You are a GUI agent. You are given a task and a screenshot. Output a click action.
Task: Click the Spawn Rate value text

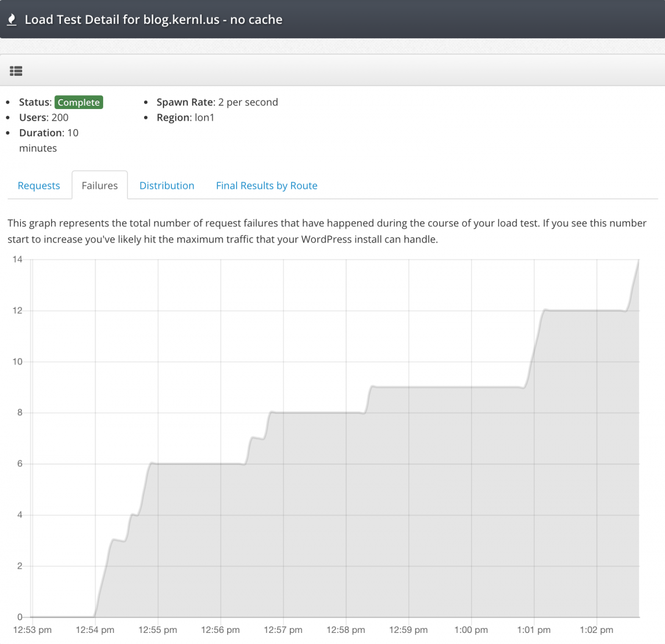[x=248, y=102]
